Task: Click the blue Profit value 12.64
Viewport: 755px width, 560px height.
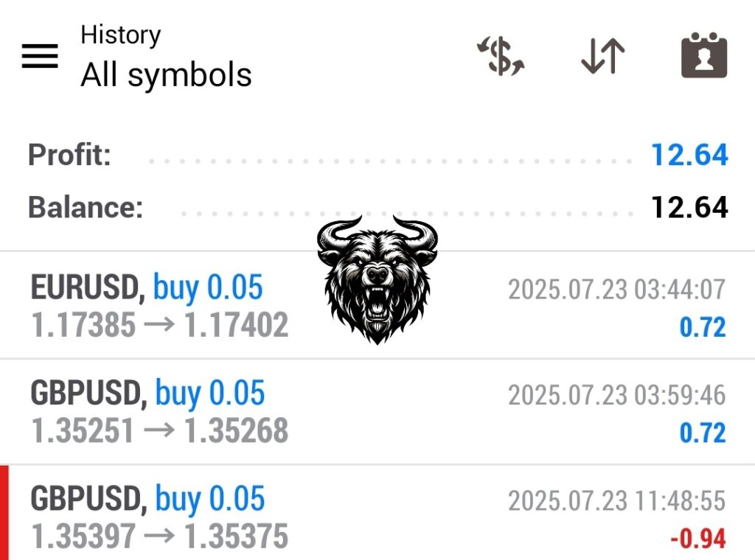Action: pyautogui.click(x=689, y=155)
